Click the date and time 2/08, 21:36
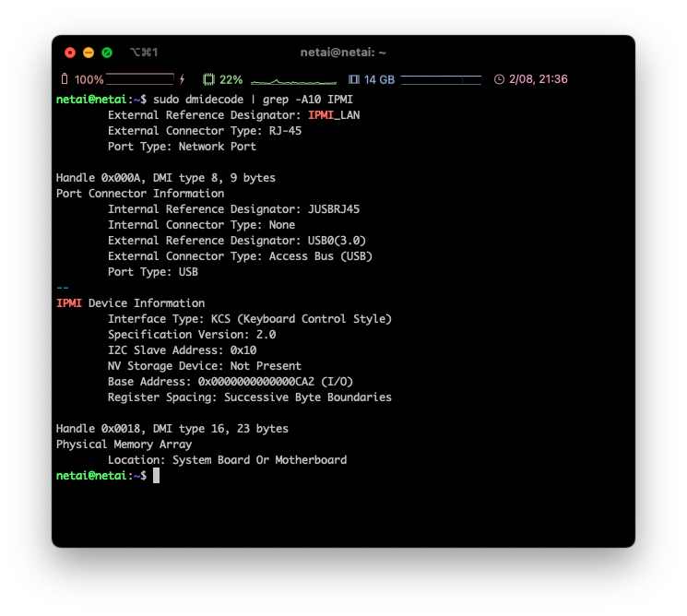Image resolution: width=687 pixels, height=616 pixels. pyautogui.click(x=538, y=79)
